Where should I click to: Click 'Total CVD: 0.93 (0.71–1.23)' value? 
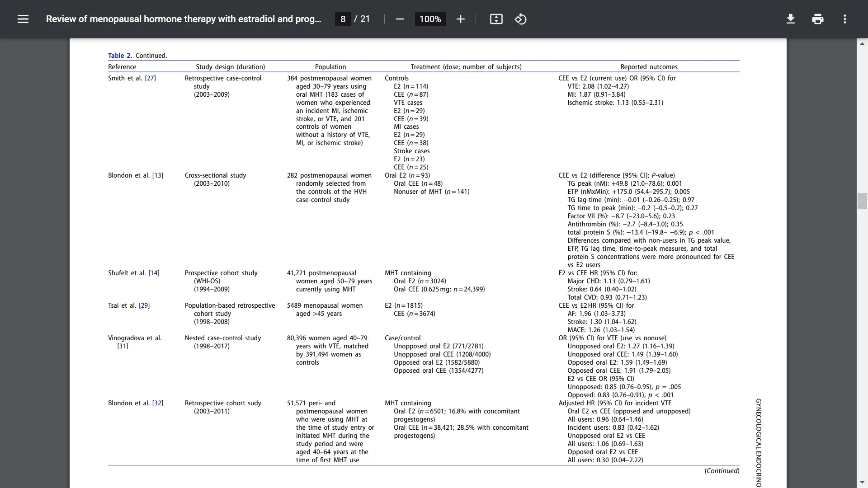pyautogui.click(x=607, y=297)
